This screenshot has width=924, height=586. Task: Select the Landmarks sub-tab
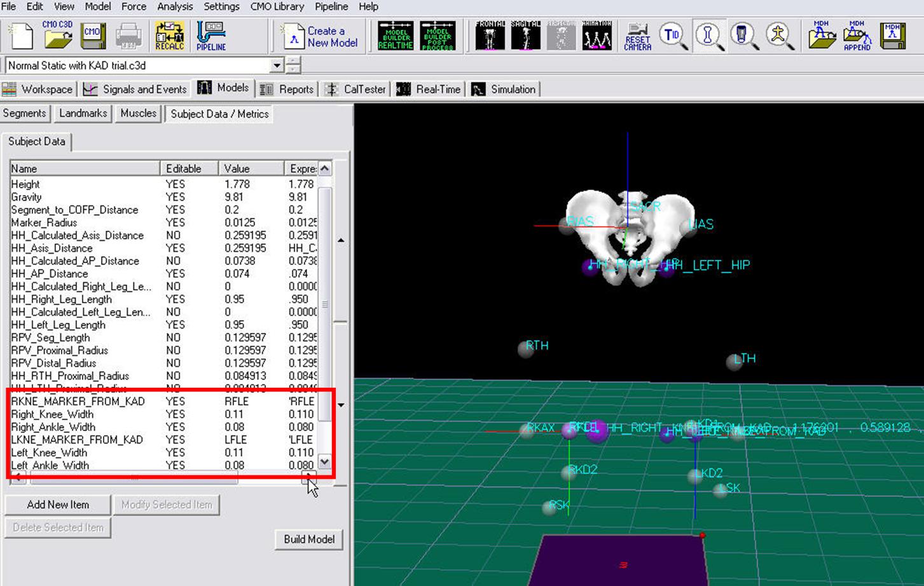click(83, 113)
